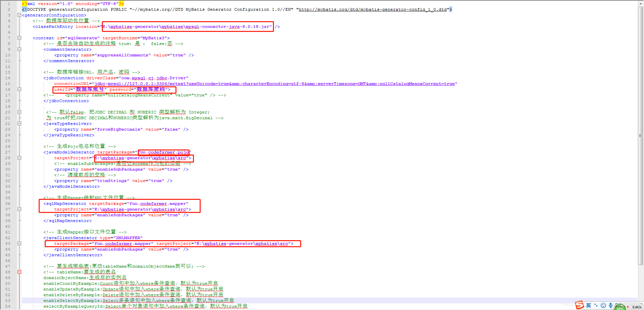Collapse the context sqlGenerate fold on line 7

[19, 38]
